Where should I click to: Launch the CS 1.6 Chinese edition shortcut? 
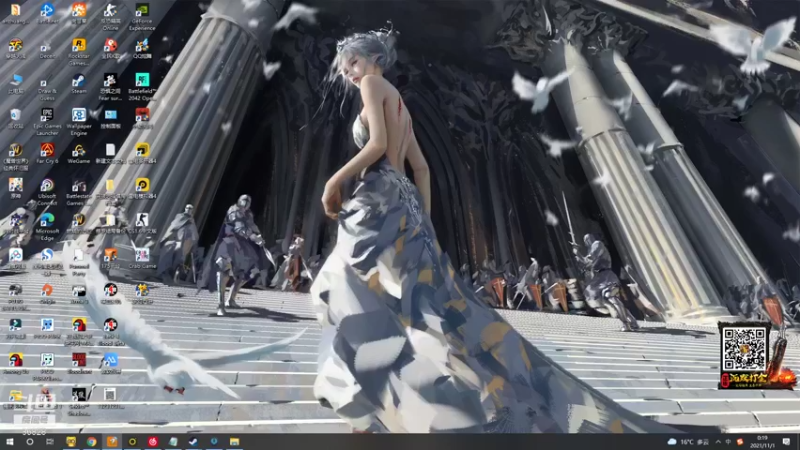point(142,223)
